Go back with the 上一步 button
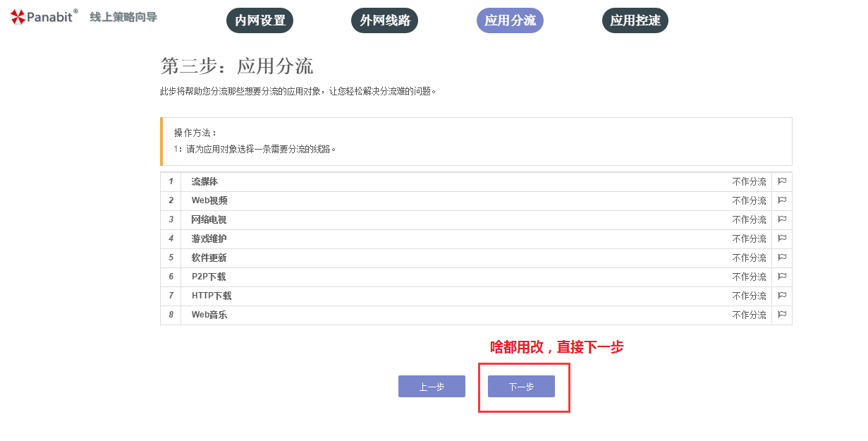 point(432,387)
